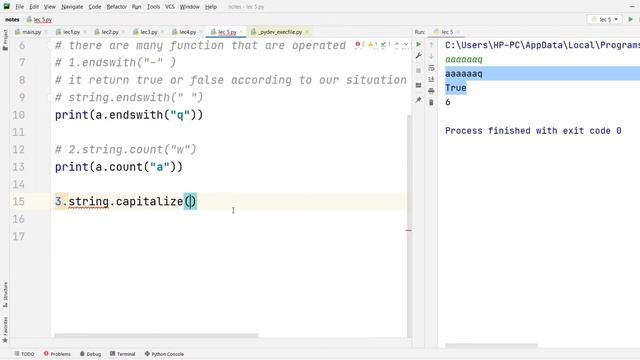640x360 pixels.
Task: Click the red error stripe marker
Action: pyautogui.click(x=409, y=230)
